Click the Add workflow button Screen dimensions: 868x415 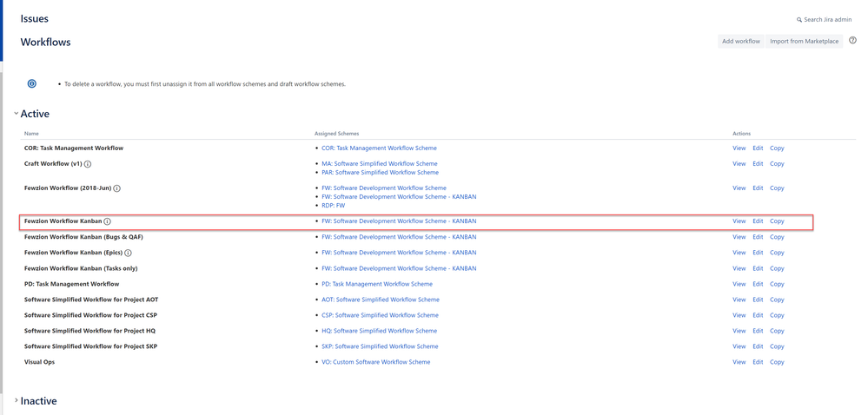click(740, 42)
